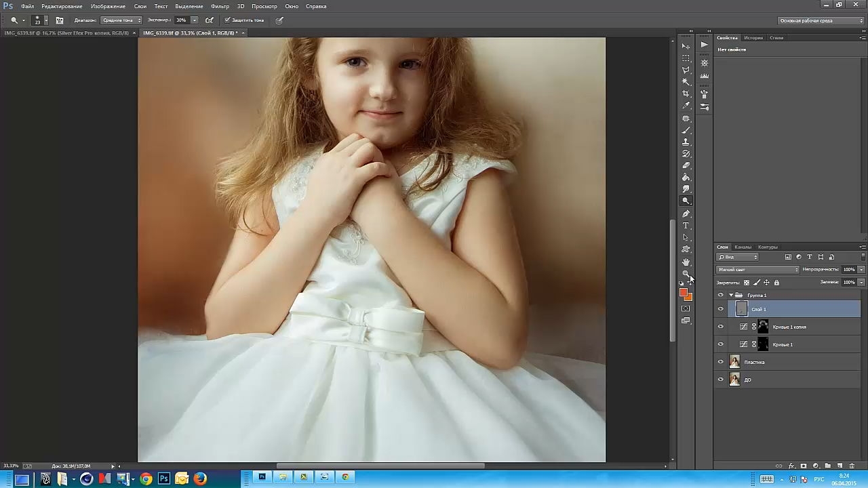
Task: Open the Range dropdown in options bar
Action: (121, 20)
